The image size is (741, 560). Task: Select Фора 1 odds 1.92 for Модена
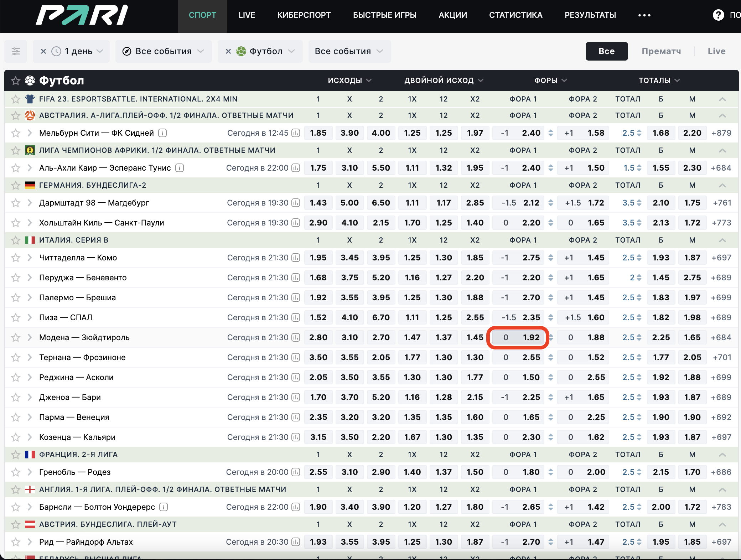click(x=518, y=337)
